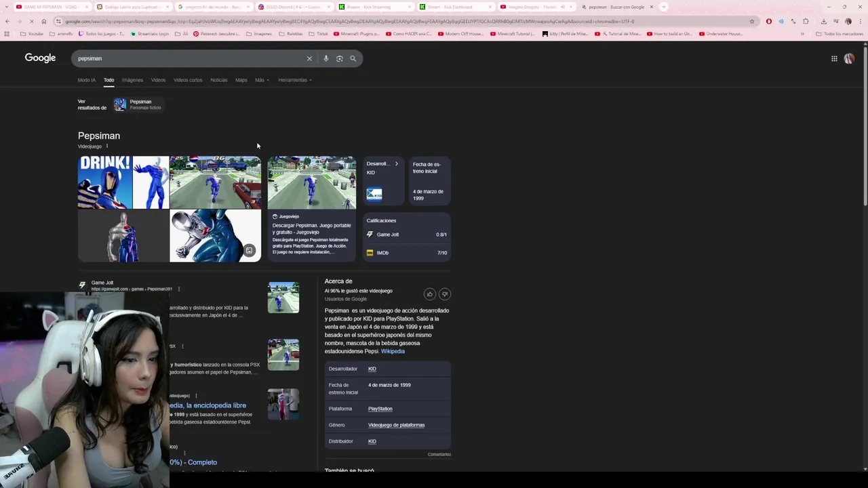Select the Videos cortos tab

(188, 80)
